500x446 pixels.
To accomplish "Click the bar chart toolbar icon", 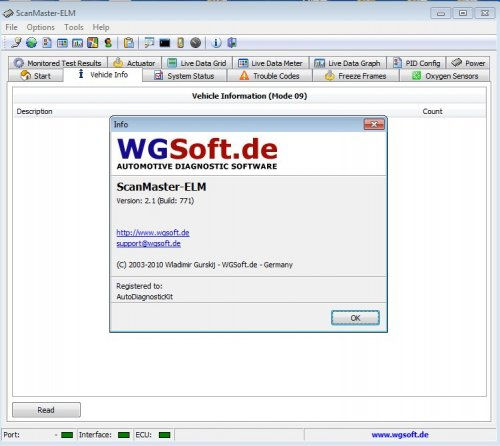I will (x=77, y=43).
